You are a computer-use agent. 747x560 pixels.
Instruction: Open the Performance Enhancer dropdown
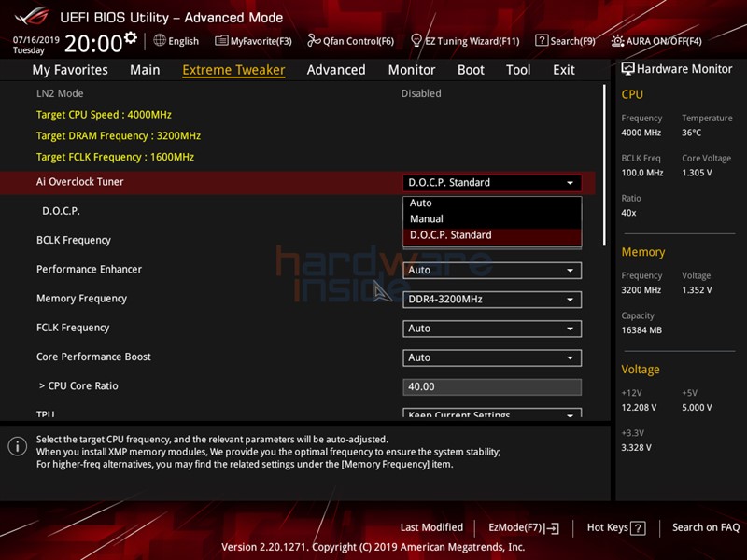[x=492, y=271]
